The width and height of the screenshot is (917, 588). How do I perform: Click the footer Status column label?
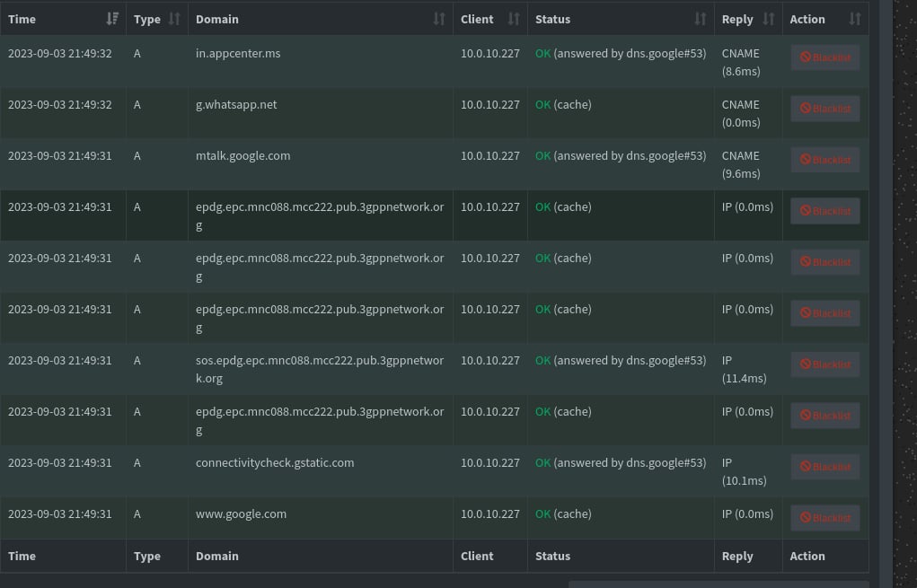tap(552, 557)
